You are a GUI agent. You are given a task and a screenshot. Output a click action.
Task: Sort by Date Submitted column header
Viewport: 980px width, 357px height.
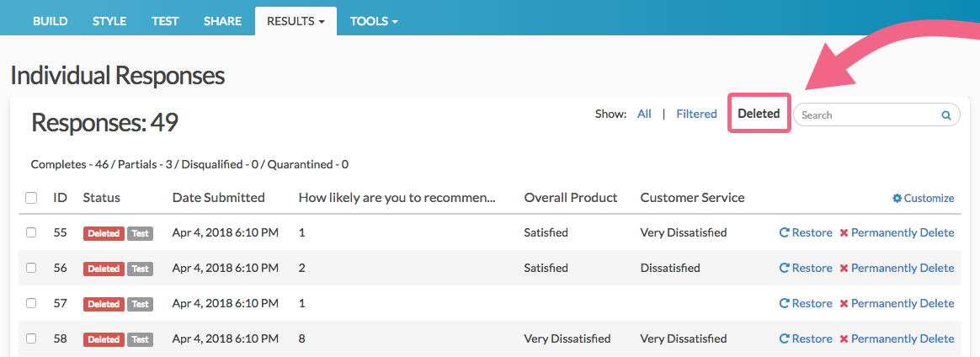coord(218,198)
